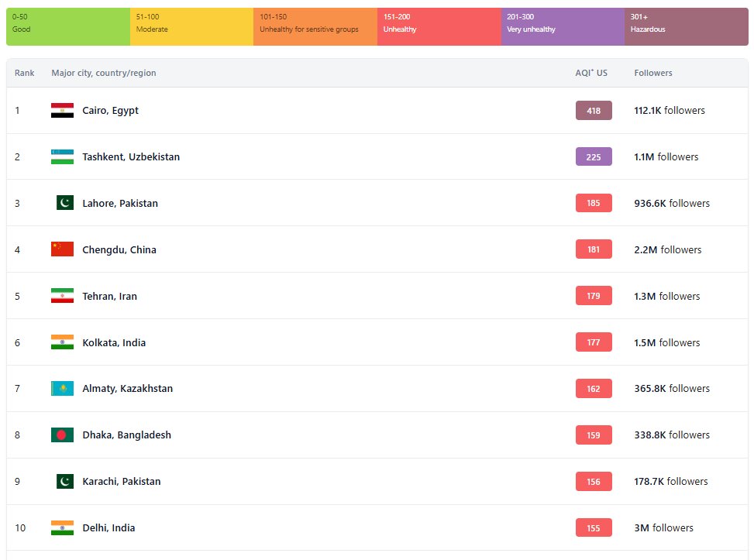
Task: Click the Egypt flag icon
Action: (62, 111)
